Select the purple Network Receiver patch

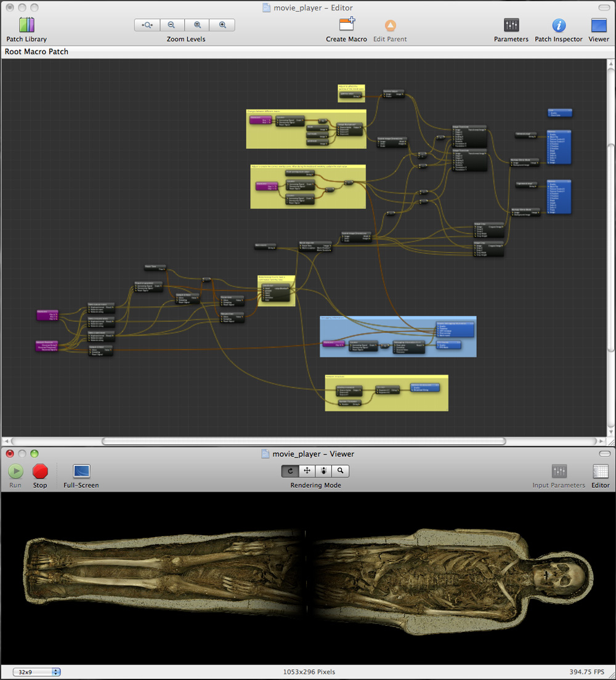click(47, 346)
